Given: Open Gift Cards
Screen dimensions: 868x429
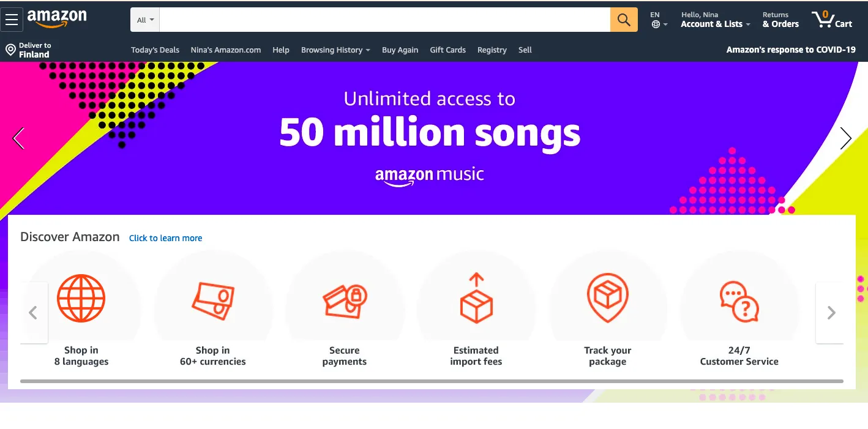Looking at the screenshot, I should click(447, 50).
